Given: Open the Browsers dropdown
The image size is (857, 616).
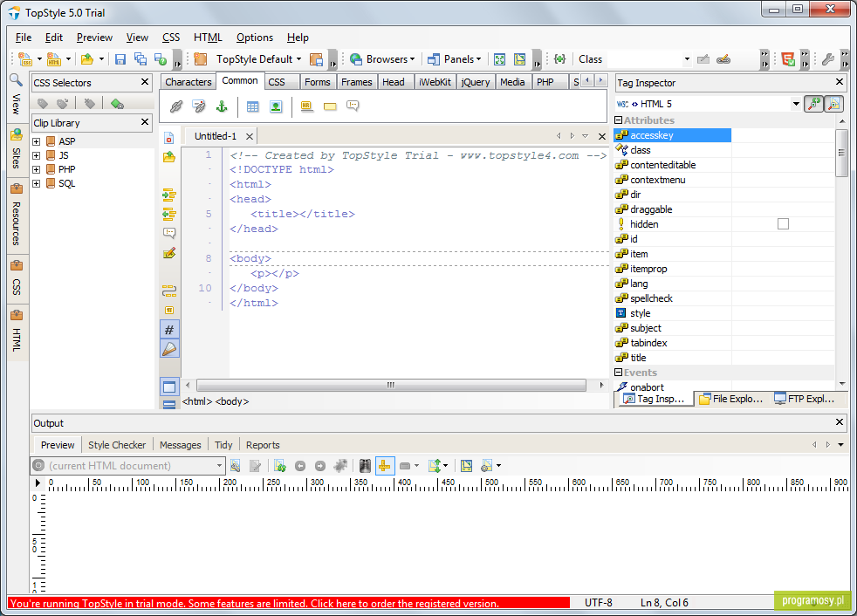Looking at the screenshot, I should 382,59.
